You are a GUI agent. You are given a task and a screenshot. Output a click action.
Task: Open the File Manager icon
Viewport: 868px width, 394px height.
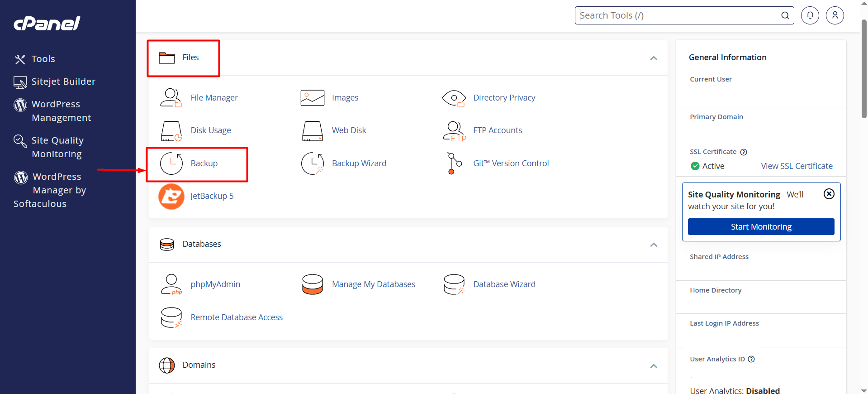coord(171,98)
